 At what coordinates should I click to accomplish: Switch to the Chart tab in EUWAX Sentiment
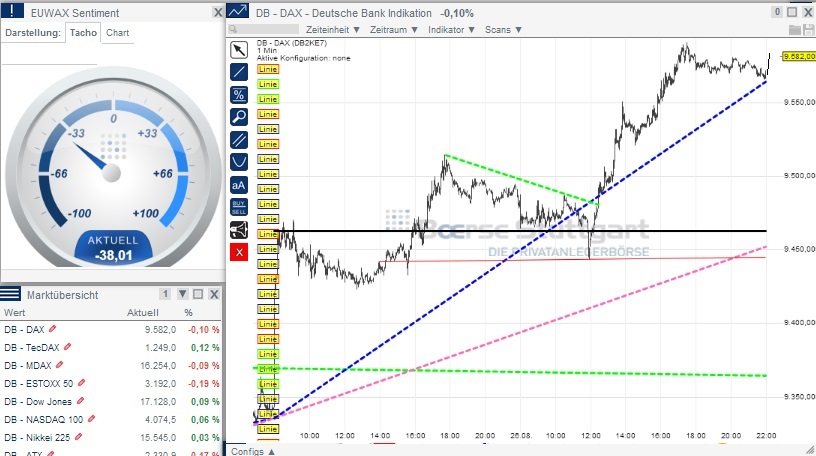118,33
